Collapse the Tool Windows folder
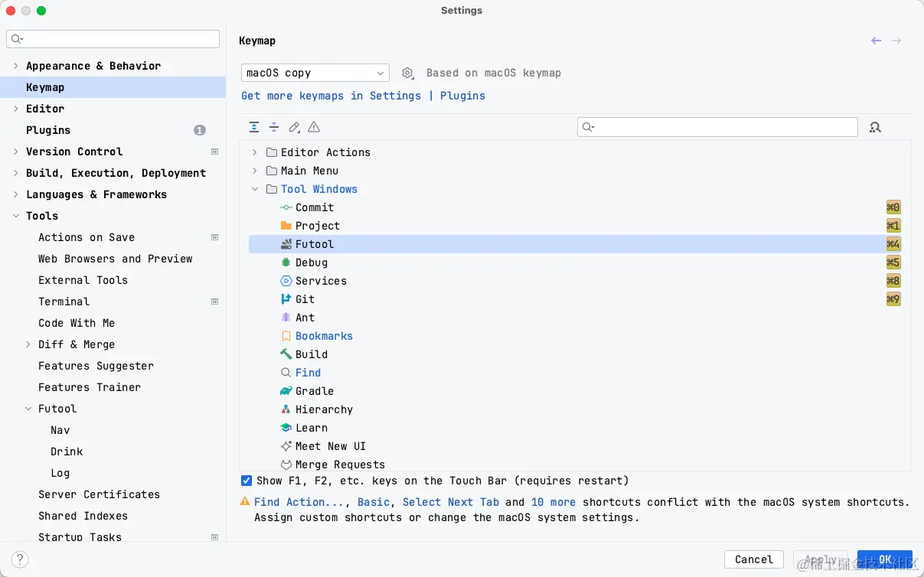This screenshot has height=577, width=924. [255, 189]
